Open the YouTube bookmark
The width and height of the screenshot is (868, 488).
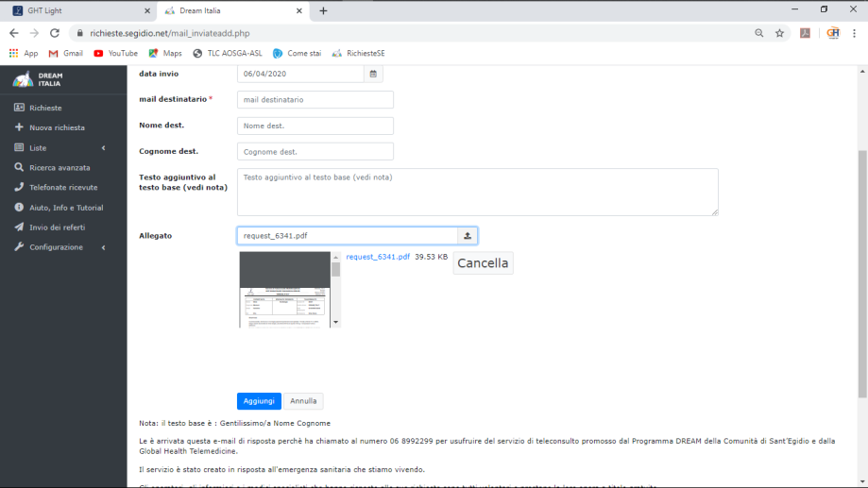click(116, 54)
